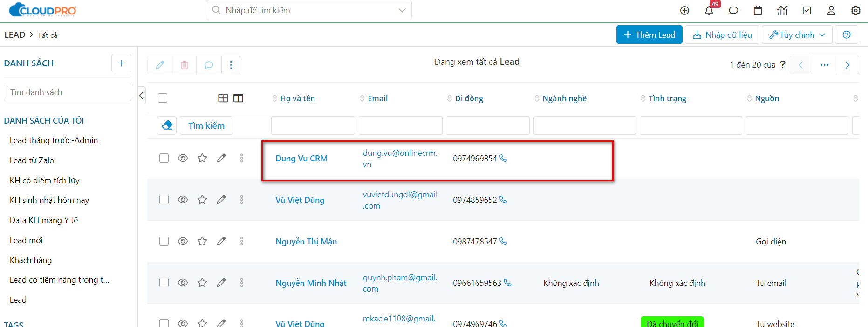Switch to grid list view icon

[223, 98]
